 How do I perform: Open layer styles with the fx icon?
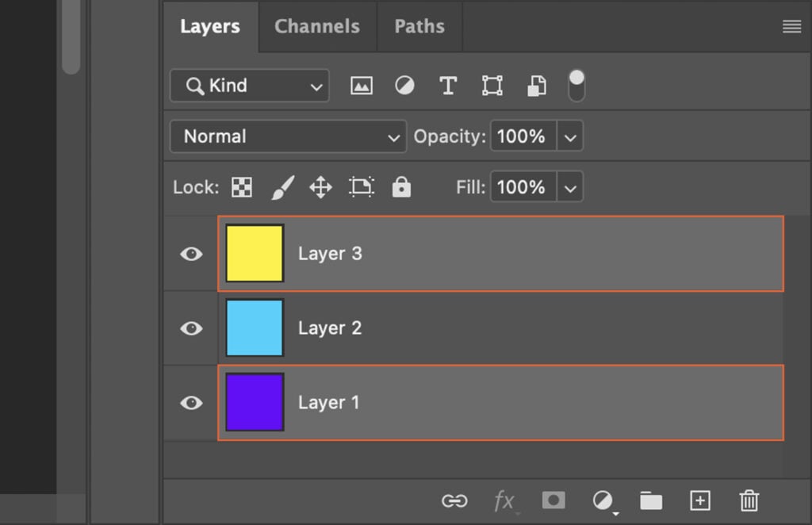[504, 500]
